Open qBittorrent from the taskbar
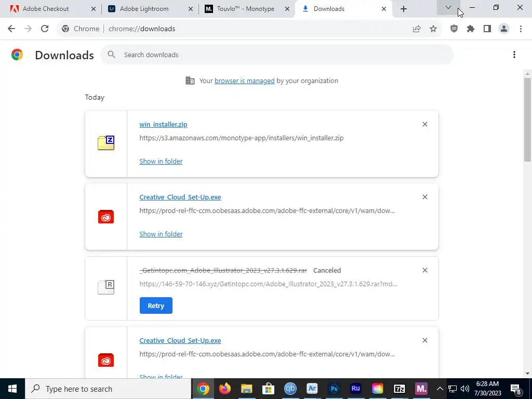The image size is (532, 399). [x=290, y=389]
